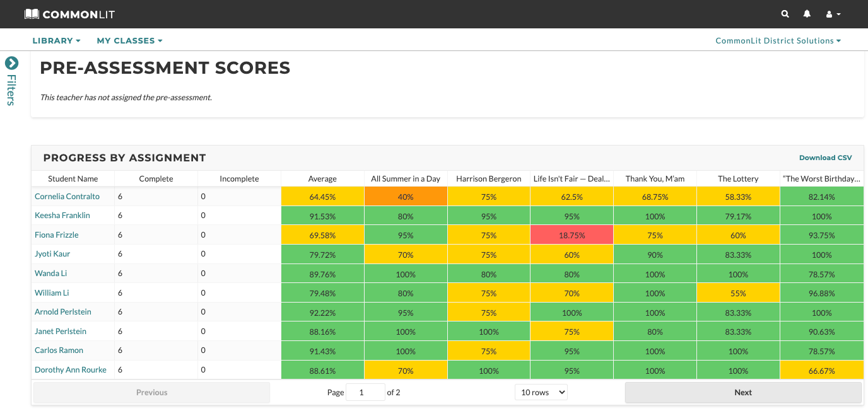Open the user account menu
The height and width of the screenshot is (411, 868).
coord(833,14)
